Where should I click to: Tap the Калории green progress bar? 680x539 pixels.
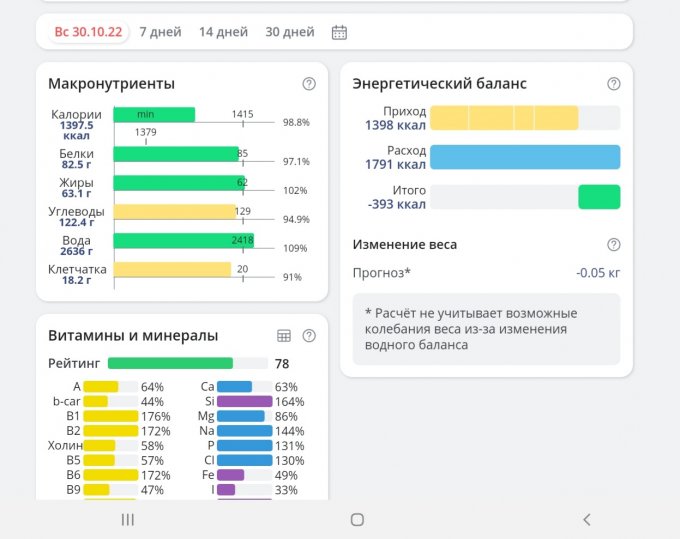pos(154,115)
